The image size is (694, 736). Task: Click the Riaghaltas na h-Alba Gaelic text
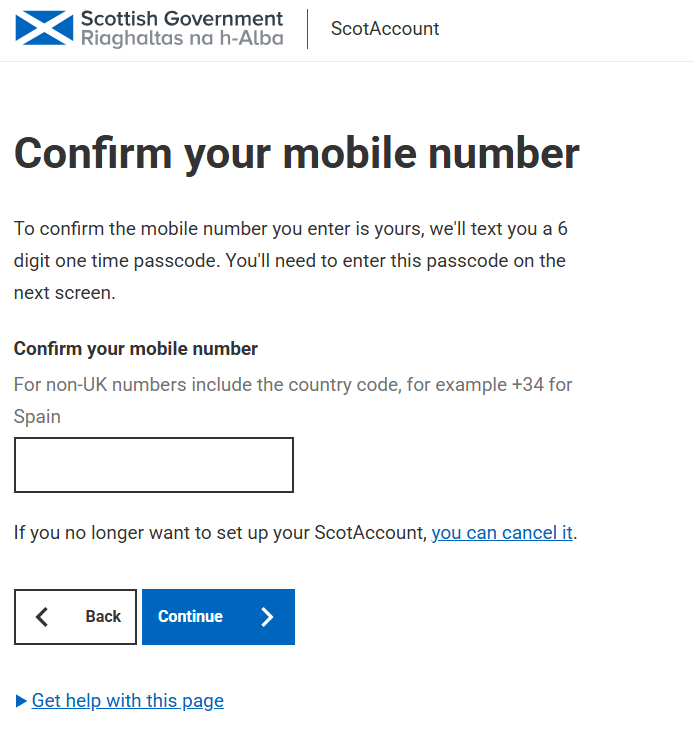(182, 38)
